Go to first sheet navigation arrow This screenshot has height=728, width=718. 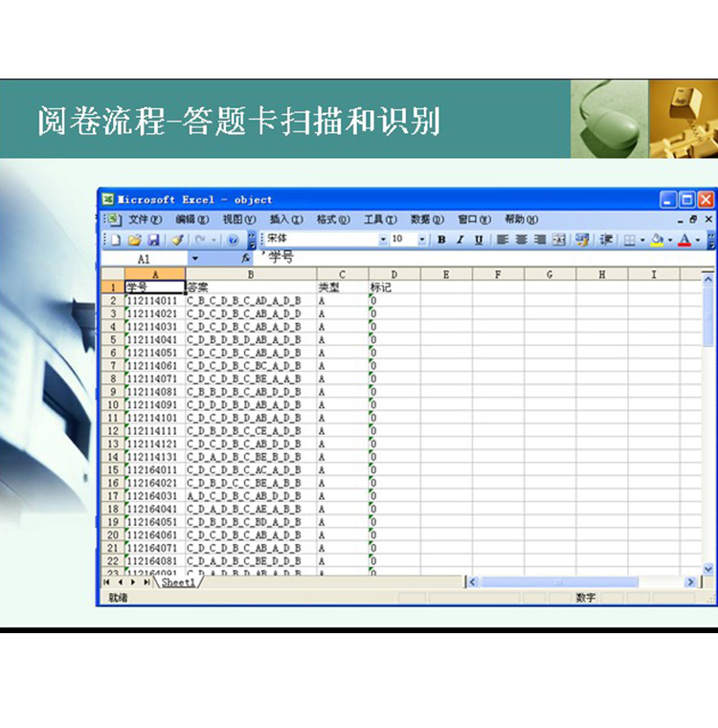(107, 582)
